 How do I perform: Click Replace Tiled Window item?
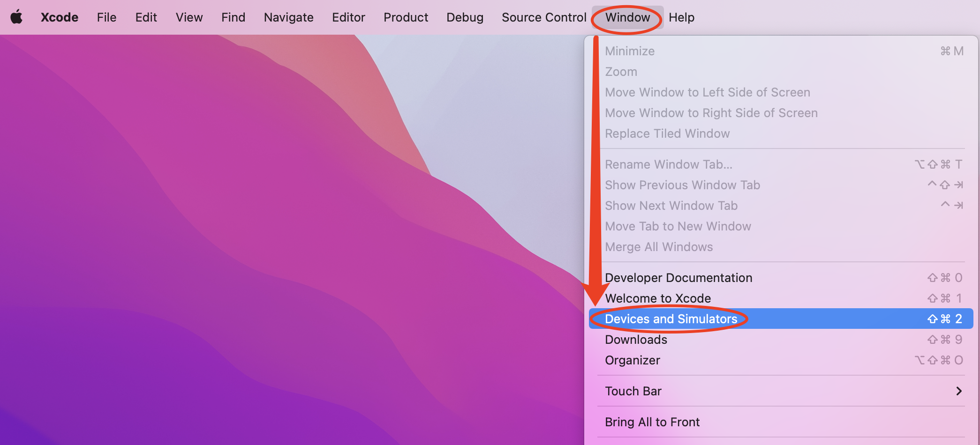[781, 133]
